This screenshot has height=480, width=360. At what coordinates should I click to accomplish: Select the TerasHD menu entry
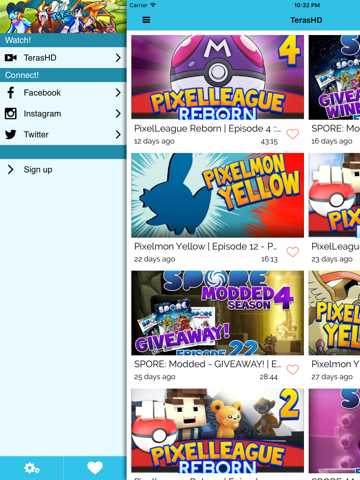tap(63, 58)
